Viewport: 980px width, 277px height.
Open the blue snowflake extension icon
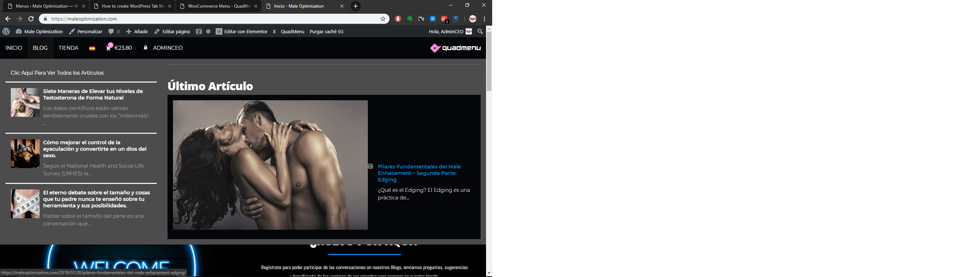click(433, 19)
